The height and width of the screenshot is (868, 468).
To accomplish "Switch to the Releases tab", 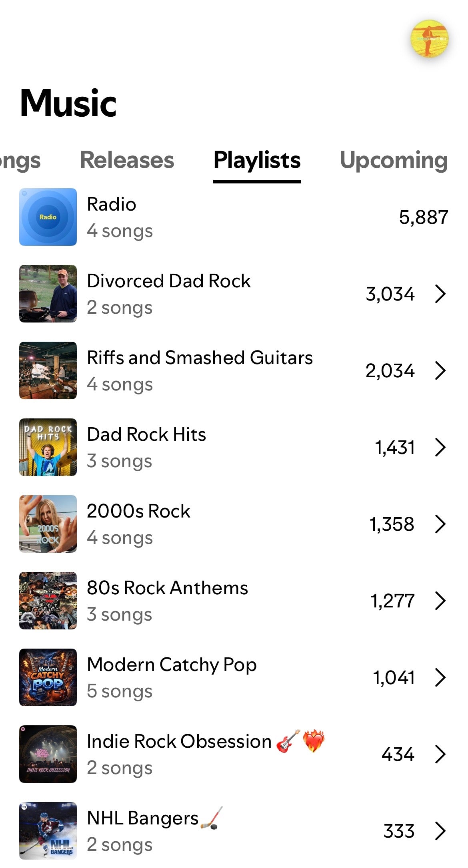I will click(127, 160).
